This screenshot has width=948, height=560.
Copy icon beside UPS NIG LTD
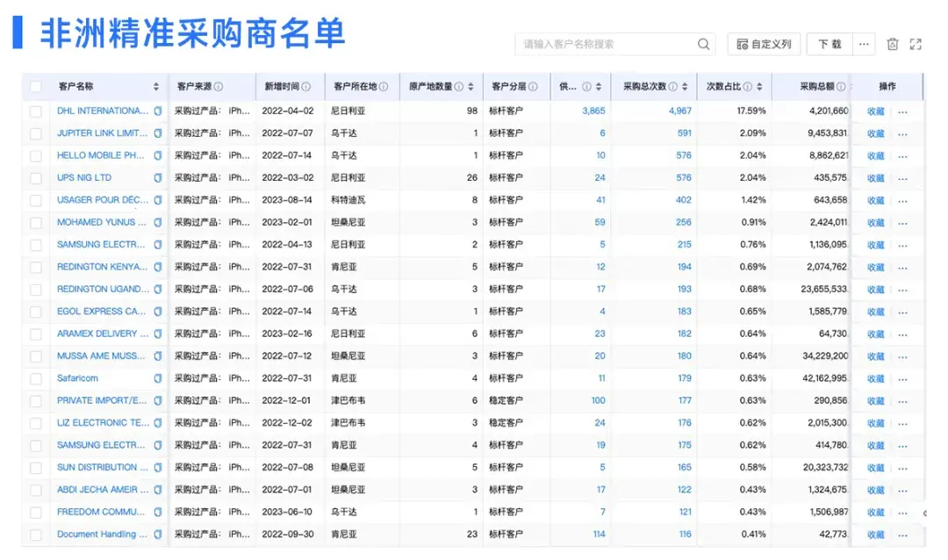158,178
